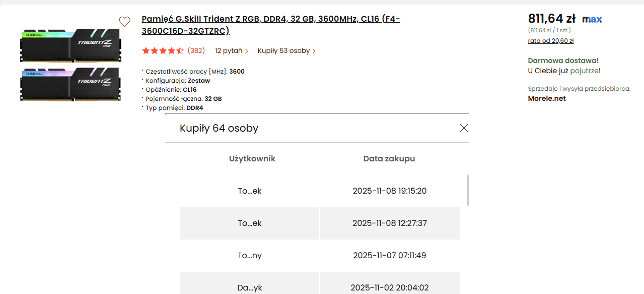This screenshot has height=294, width=644.
Task: Click the Data zakupu column header
Action: 389,158
